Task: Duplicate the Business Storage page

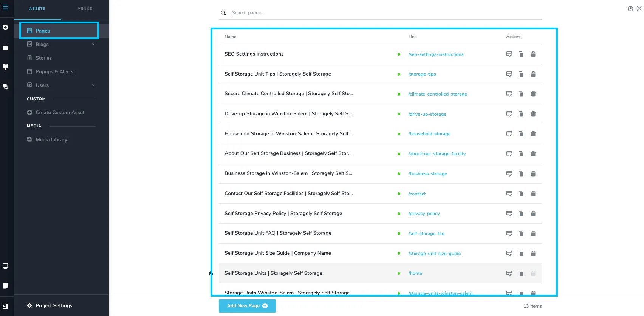Action: coord(521,173)
